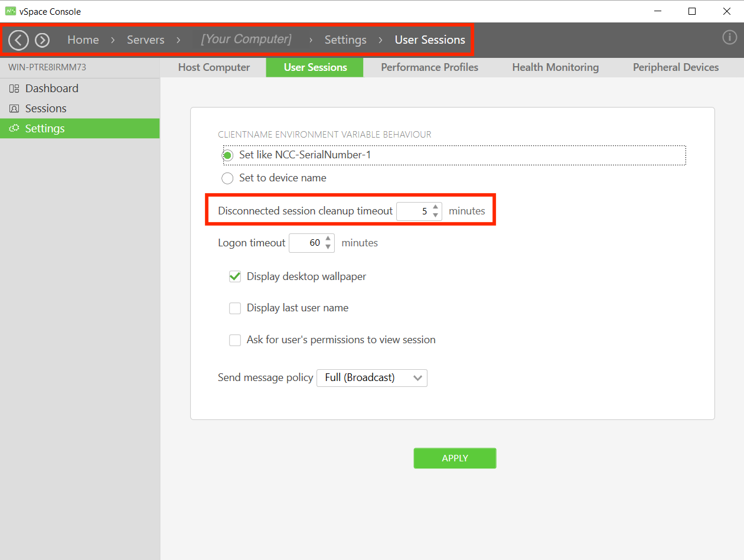Image resolution: width=744 pixels, height=560 pixels.
Task: Click the Settings gear sidebar icon
Action: click(x=14, y=128)
